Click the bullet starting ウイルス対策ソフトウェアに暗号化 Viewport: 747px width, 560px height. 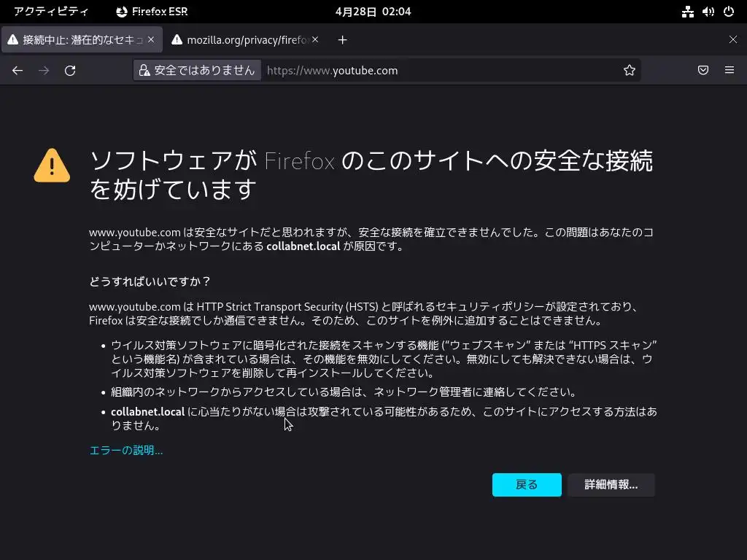[384, 359]
